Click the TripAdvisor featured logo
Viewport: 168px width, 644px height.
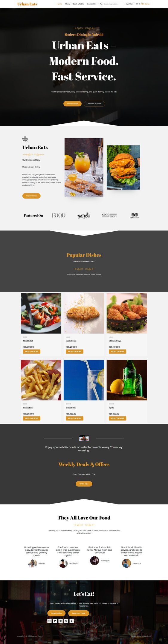click(134, 216)
